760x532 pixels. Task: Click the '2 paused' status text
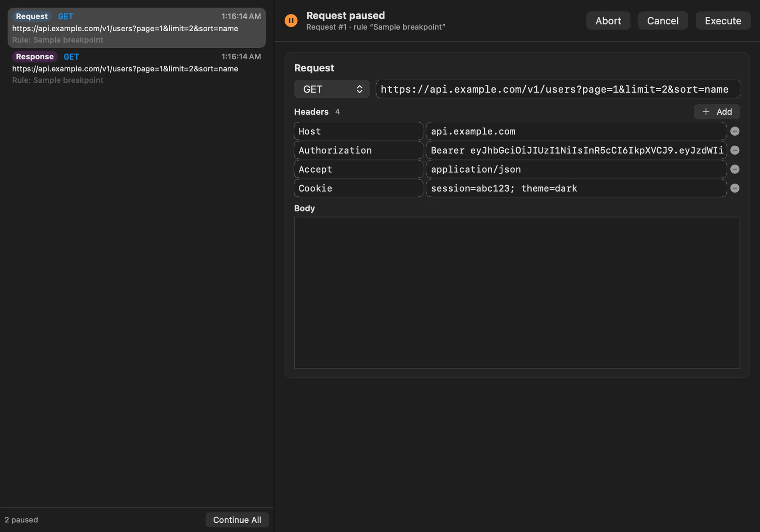coord(21,520)
